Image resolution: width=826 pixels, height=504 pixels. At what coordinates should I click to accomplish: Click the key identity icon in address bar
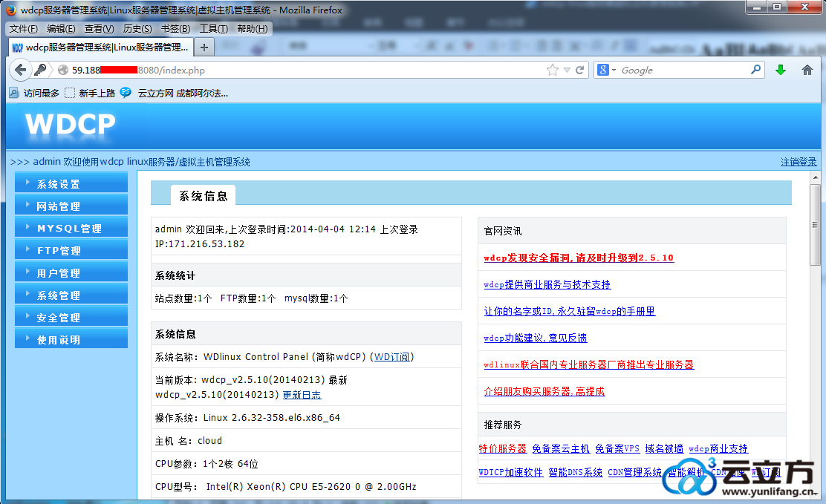pos(40,70)
